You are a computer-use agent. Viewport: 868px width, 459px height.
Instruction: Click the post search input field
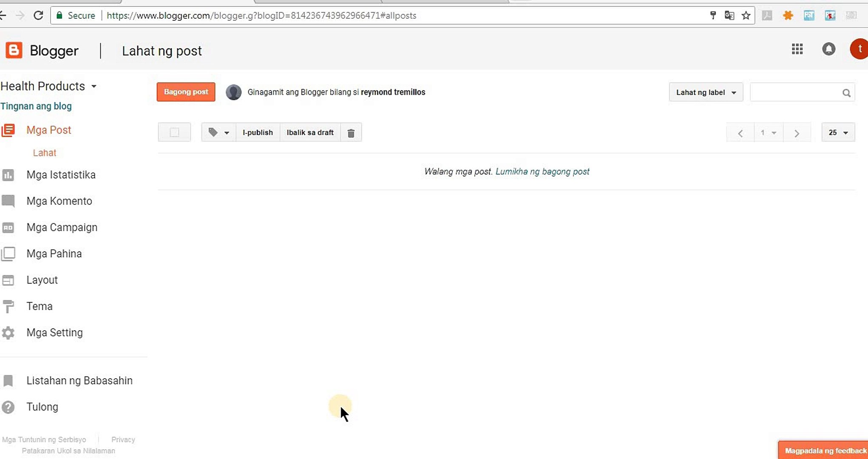click(x=795, y=93)
